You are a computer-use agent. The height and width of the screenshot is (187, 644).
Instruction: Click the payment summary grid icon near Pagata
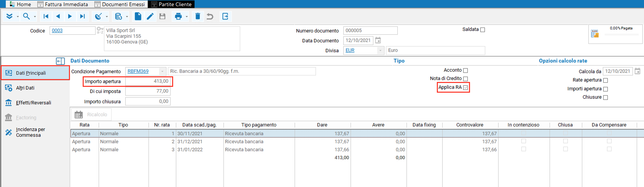tap(595, 34)
